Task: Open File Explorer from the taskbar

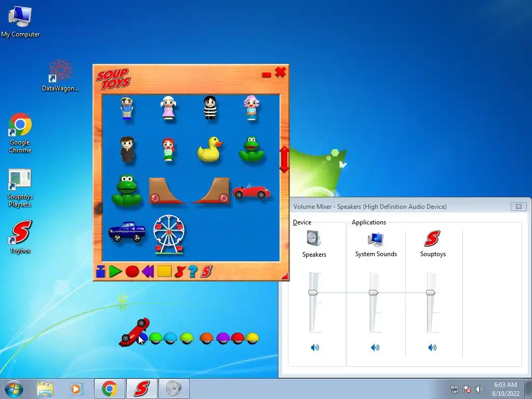Action: tap(45, 389)
